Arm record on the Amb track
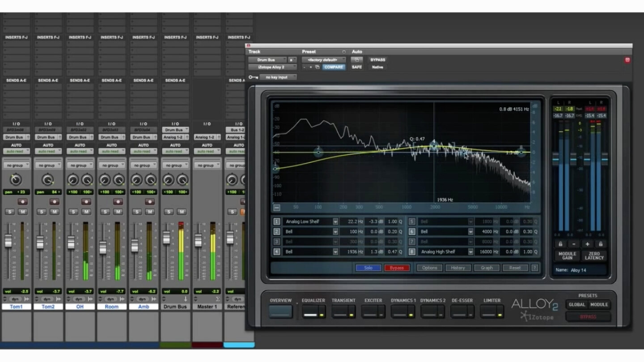This screenshot has width=644, height=362. pyautogui.click(x=149, y=202)
